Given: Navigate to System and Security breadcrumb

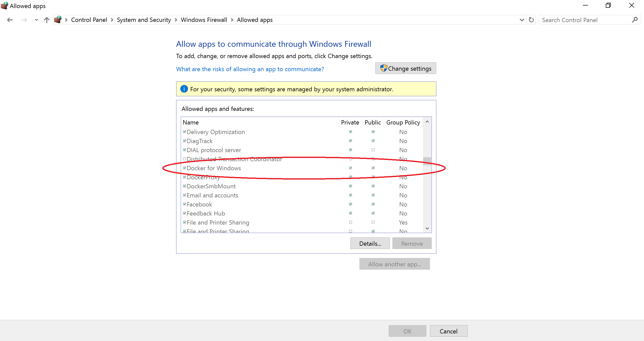Looking at the screenshot, I should [x=144, y=20].
